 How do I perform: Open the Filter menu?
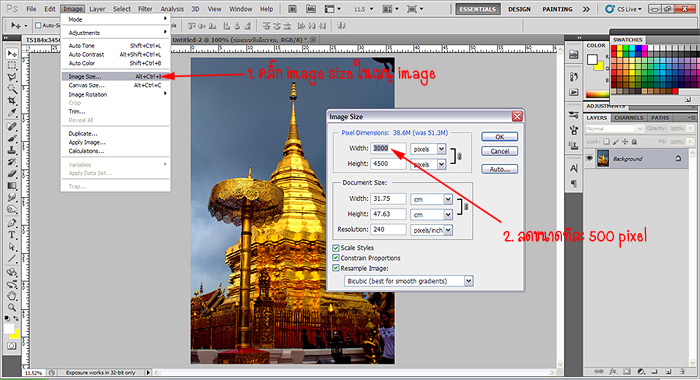coord(145,9)
